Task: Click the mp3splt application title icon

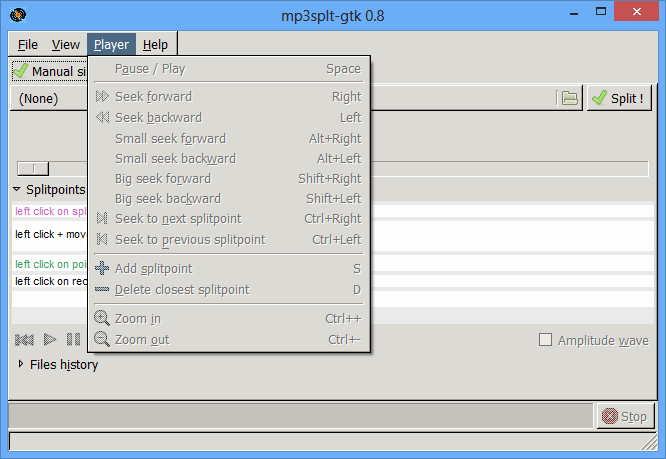Action: pos(18,15)
